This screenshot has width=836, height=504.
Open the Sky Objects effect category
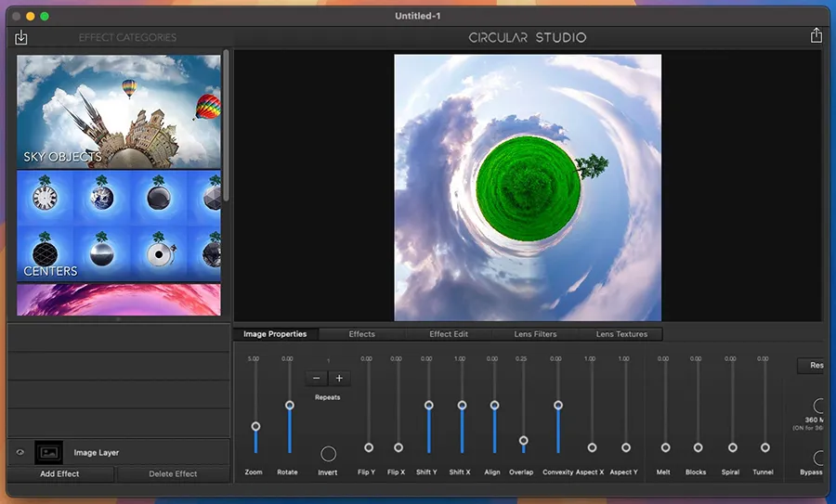coord(119,111)
